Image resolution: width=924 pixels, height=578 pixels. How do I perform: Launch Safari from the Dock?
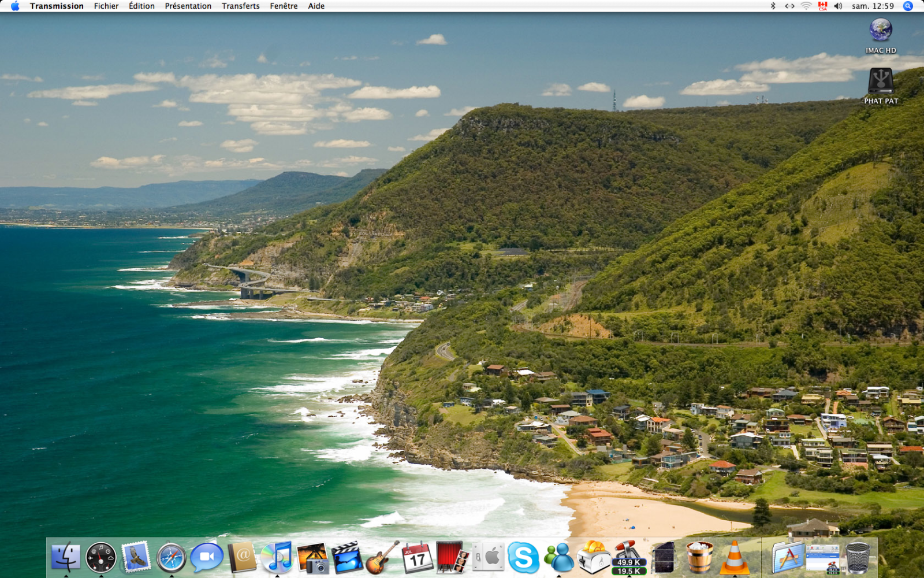(x=172, y=558)
